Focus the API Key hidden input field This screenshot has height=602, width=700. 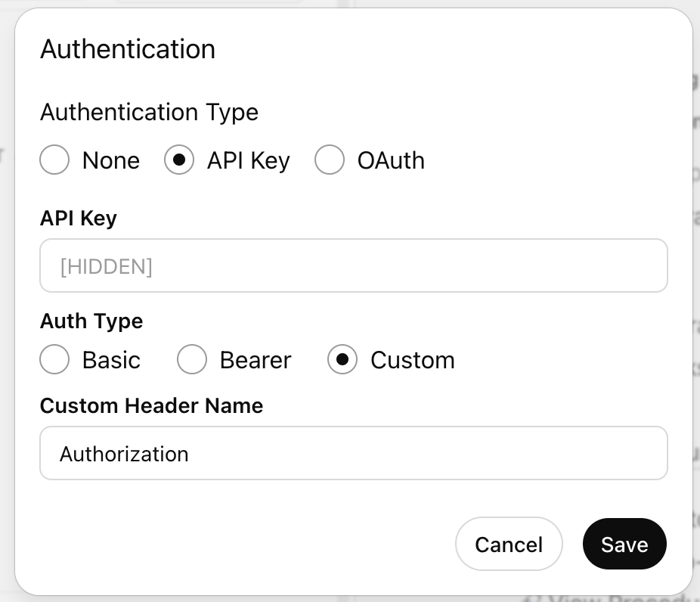coord(354,265)
